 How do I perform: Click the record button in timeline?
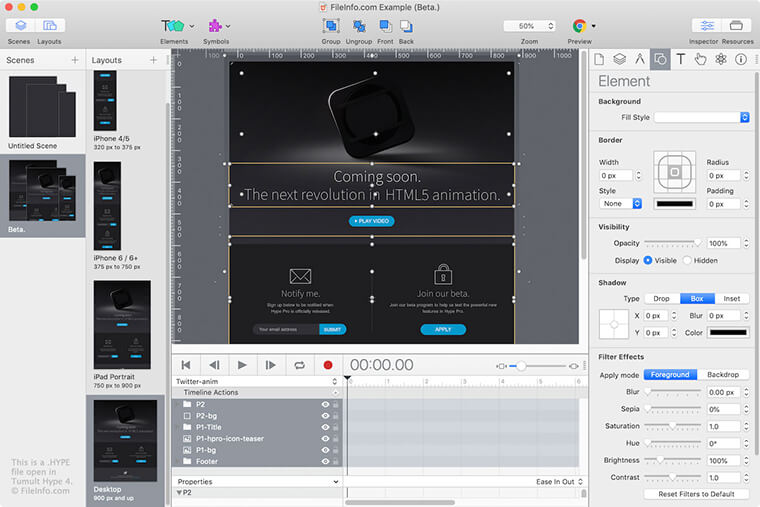(327, 366)
